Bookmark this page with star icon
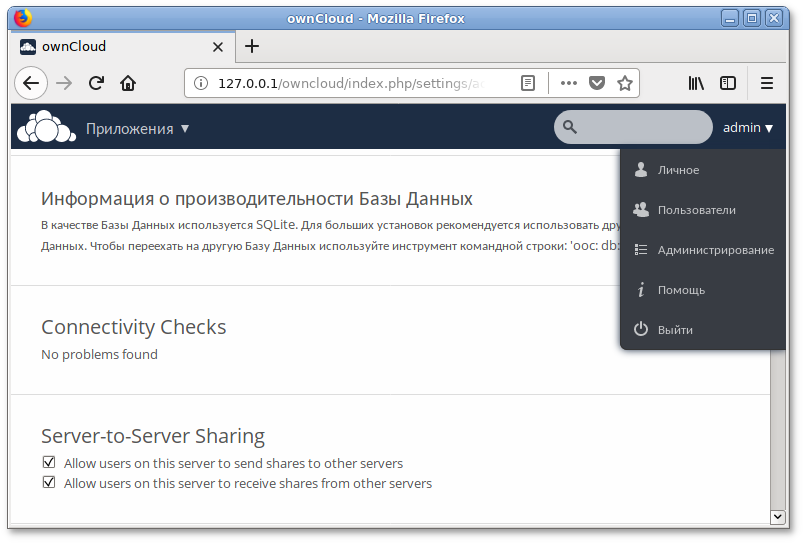Image resolution: width=803 pixels, height=543 pixels. (x=625, y=83)
